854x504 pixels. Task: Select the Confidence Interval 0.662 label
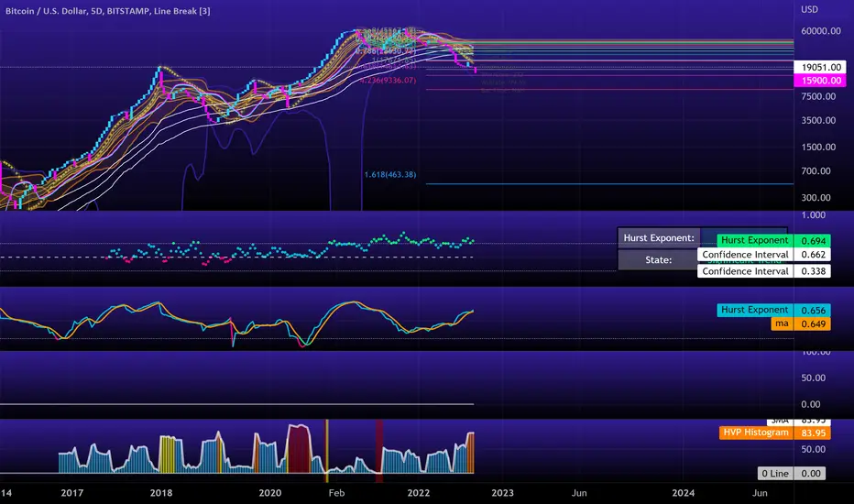(x=764, y=255)
